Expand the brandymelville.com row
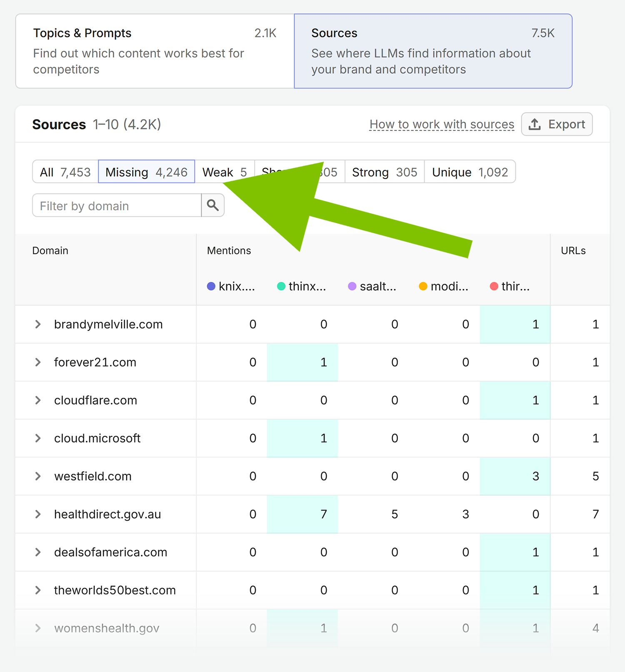The width and height of the screenshot is (625, 672). click(38, 324)
